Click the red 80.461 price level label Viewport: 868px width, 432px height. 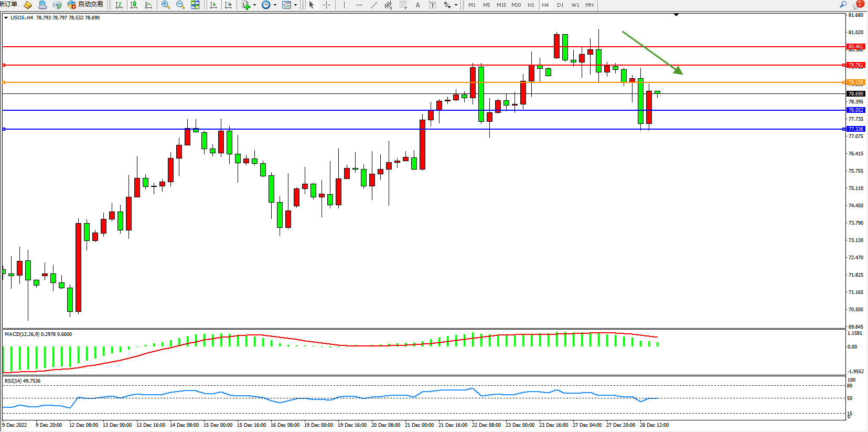855,47
